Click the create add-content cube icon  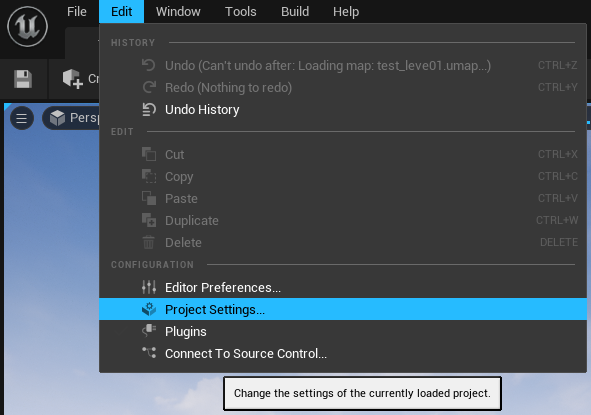(x=72, y=79)
